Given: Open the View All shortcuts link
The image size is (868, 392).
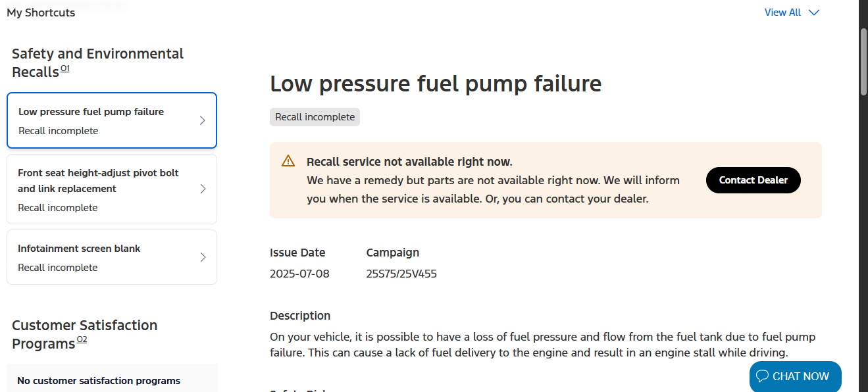Looking at the screenshot, I should click(782, 12).
